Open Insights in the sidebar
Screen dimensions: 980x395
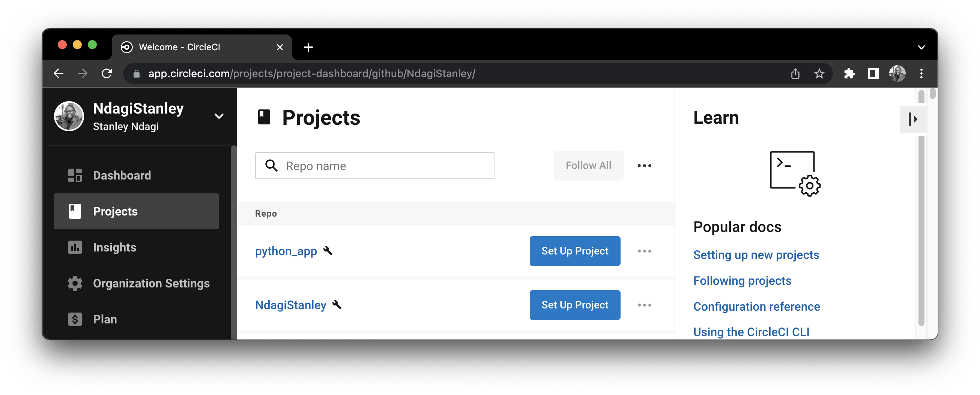click(x=114, y=247)
